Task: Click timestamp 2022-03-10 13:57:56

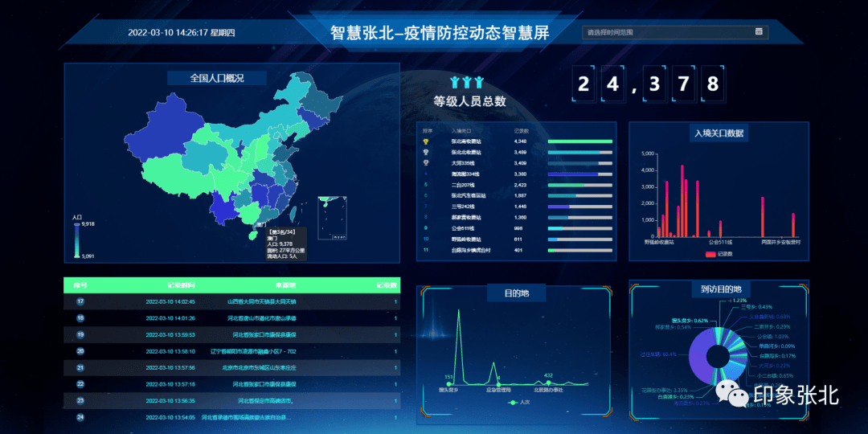Action: 170,367
